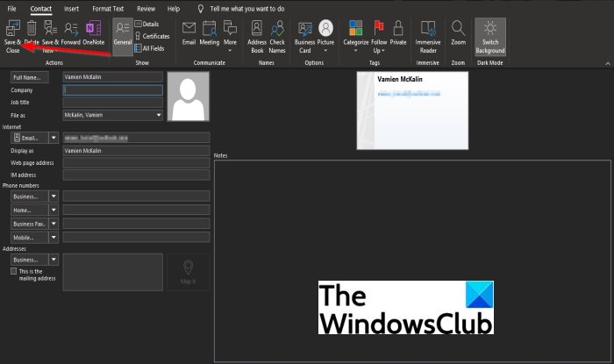Toggle the Private lock
Viewport: 614px width, 364px height.
(x=398, y=32)
